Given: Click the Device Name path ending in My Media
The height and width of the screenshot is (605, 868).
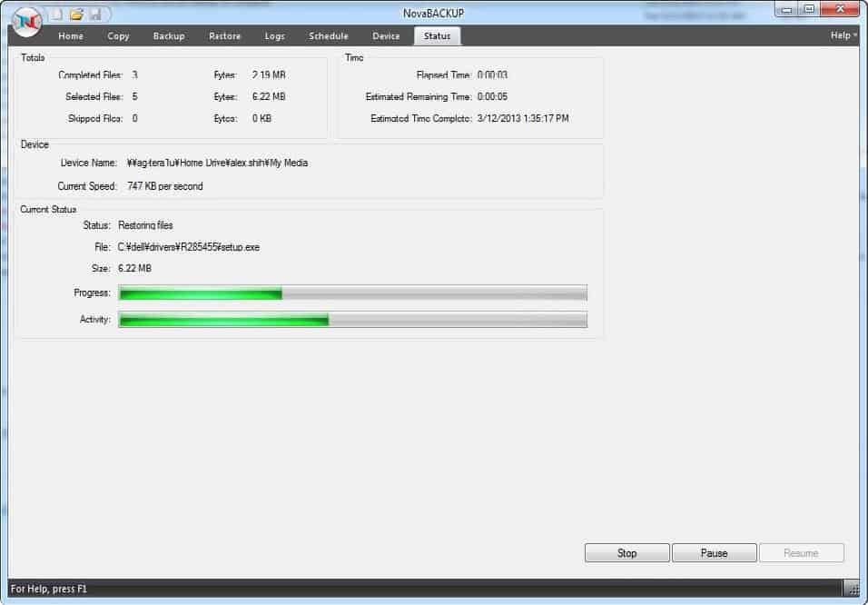Looking at the screenshot, I should click(x=218, y=163).
